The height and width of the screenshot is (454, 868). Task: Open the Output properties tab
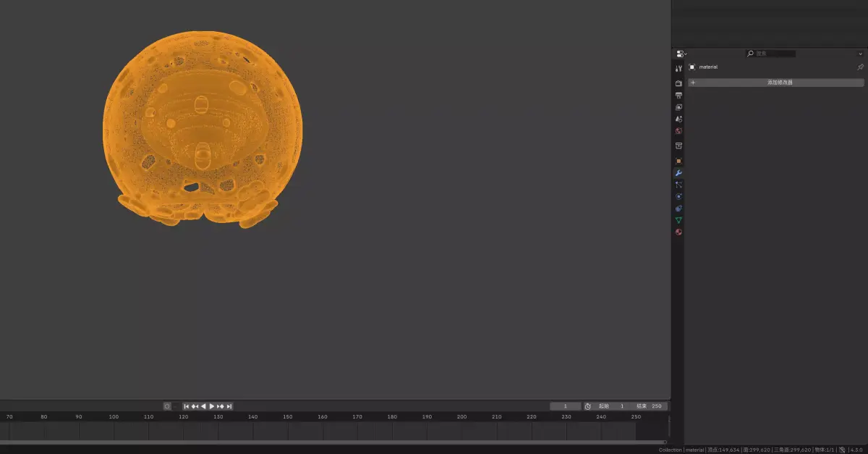678,95
